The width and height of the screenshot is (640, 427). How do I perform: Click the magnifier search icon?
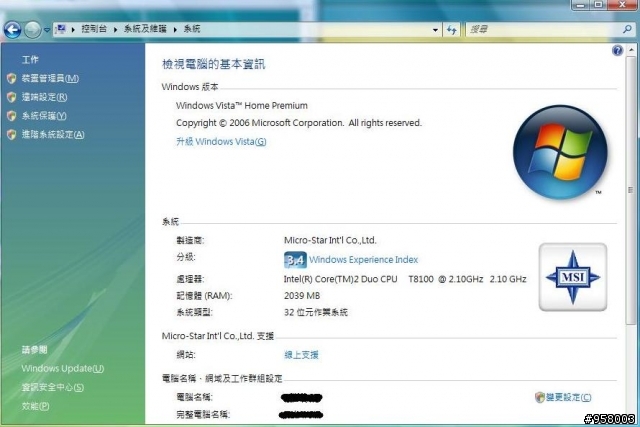click(x=627, y=29)
